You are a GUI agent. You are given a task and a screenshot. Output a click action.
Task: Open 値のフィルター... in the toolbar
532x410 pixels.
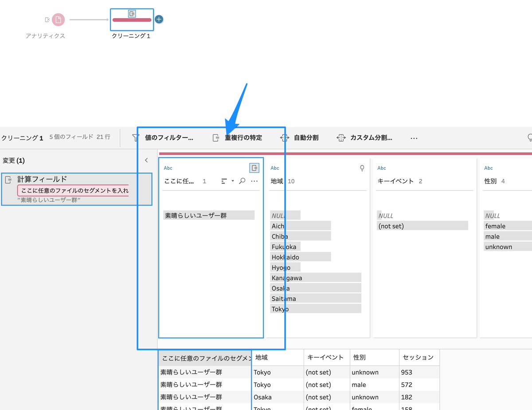(x=163, y=138)
